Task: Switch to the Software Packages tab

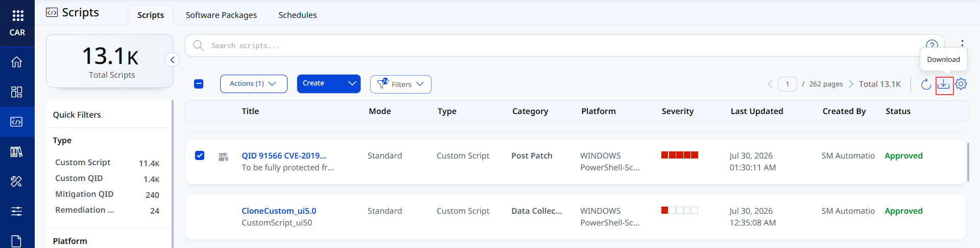Action: 221,15
